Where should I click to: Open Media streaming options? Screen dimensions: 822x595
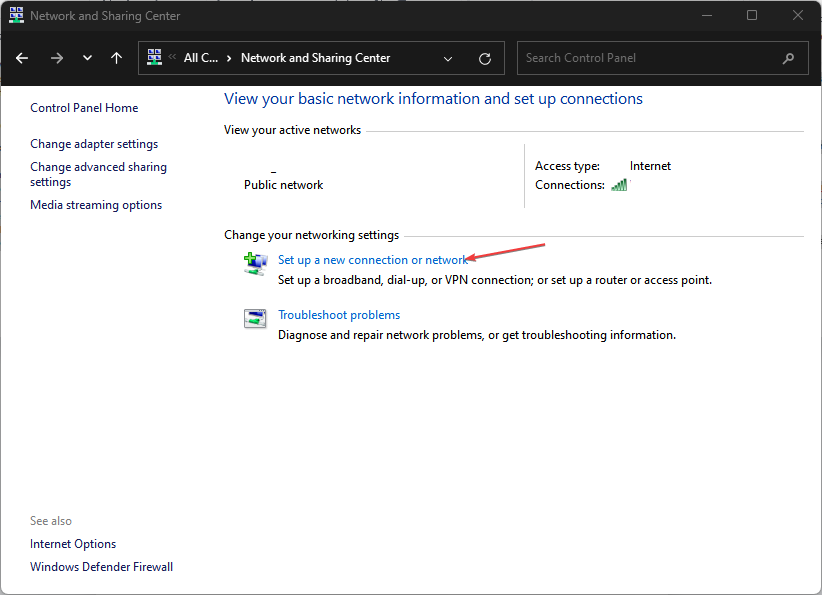[96, 205]
